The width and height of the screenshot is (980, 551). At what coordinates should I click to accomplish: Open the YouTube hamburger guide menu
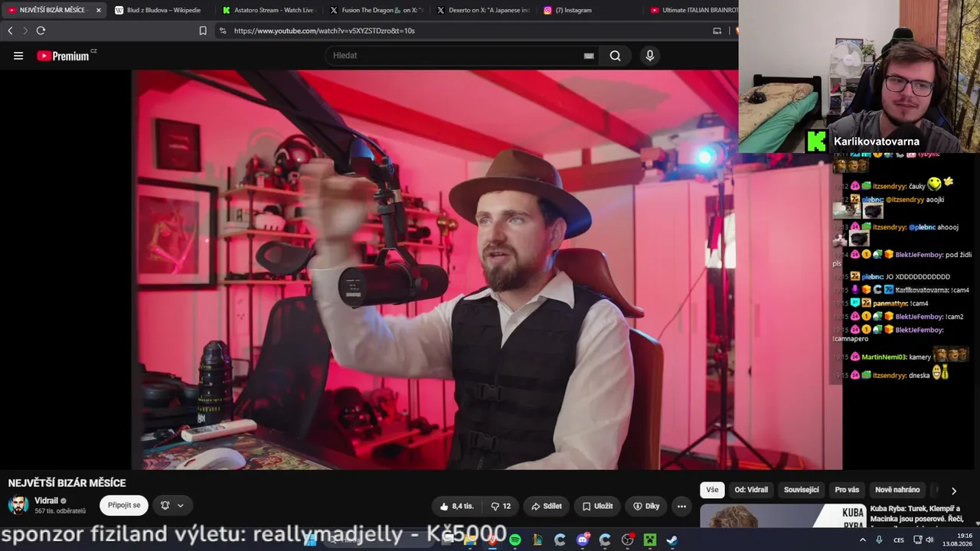coord(18,56)
